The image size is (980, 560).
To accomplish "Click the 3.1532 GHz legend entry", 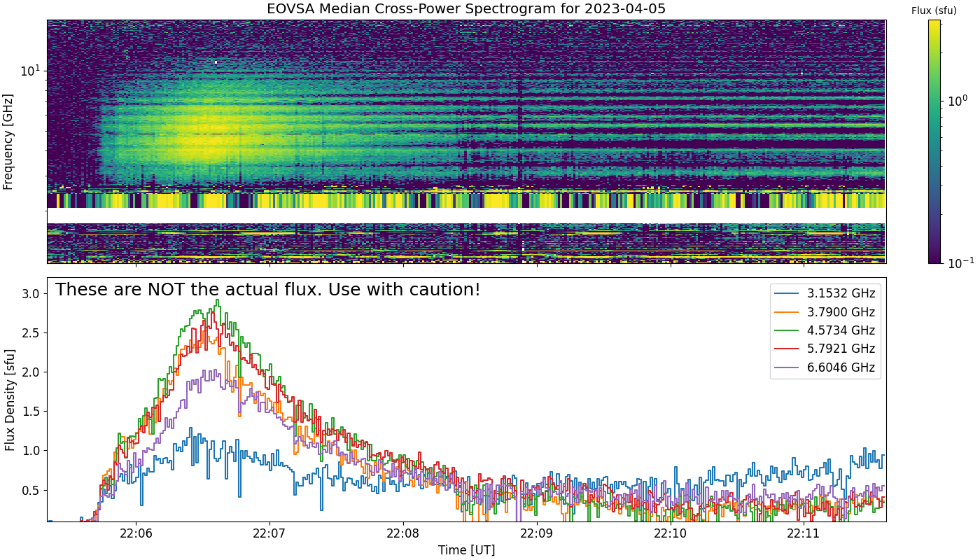I will 825,293.
